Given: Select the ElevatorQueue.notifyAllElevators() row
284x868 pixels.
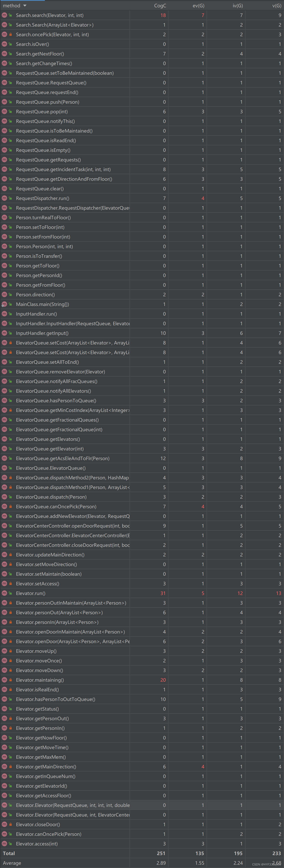Looking at the screenshot, I should pos(142,391).
